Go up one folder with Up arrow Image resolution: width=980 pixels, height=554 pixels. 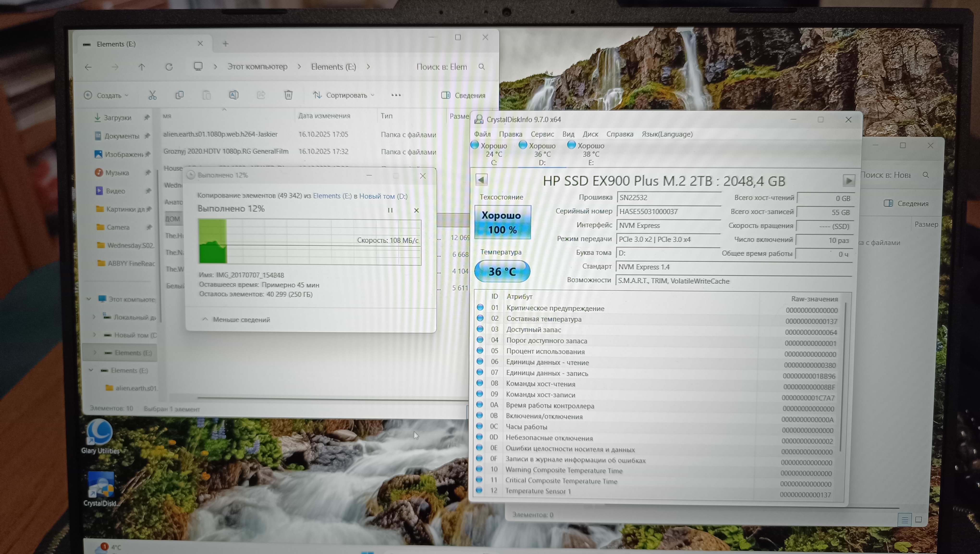[141, 67]
